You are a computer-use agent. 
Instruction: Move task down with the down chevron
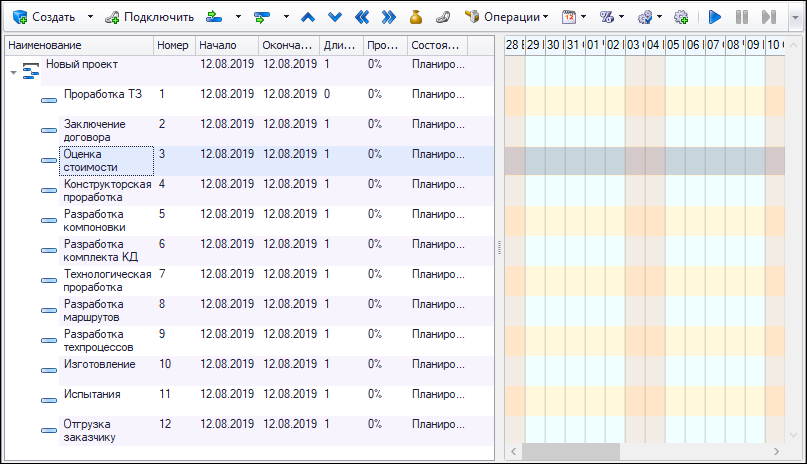[x=335, y=17]
